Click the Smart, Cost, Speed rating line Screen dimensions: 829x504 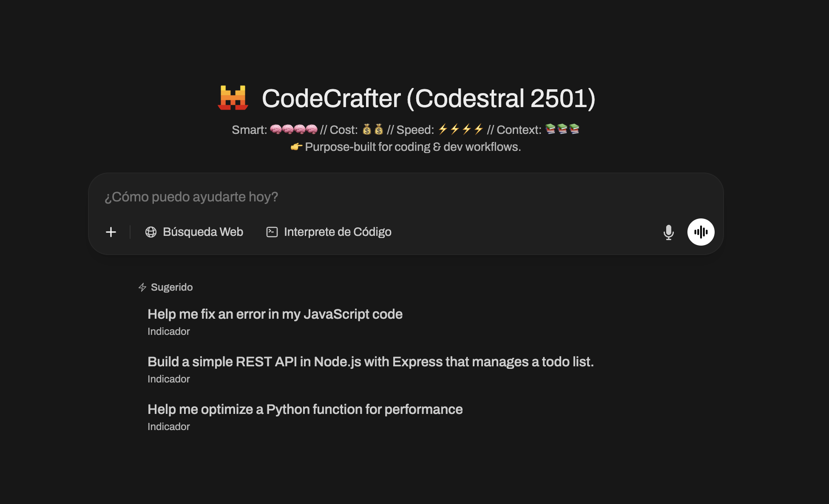click(405, 130)
